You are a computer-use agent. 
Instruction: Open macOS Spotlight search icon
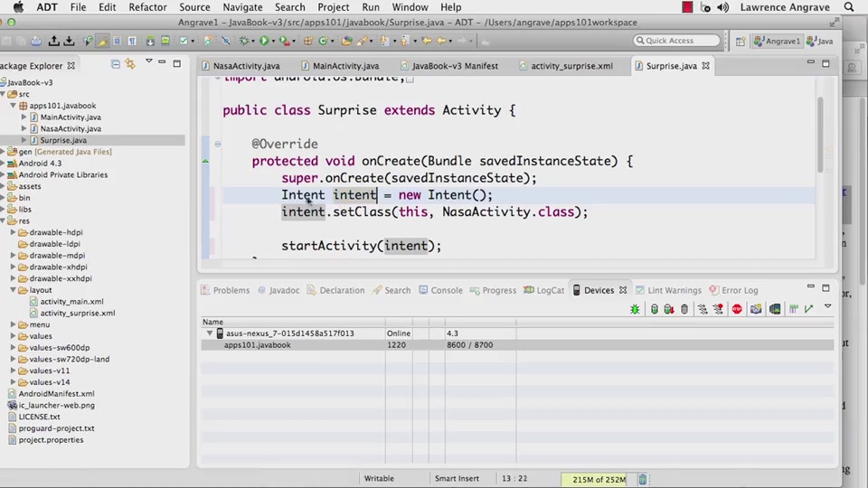(849, 7)
